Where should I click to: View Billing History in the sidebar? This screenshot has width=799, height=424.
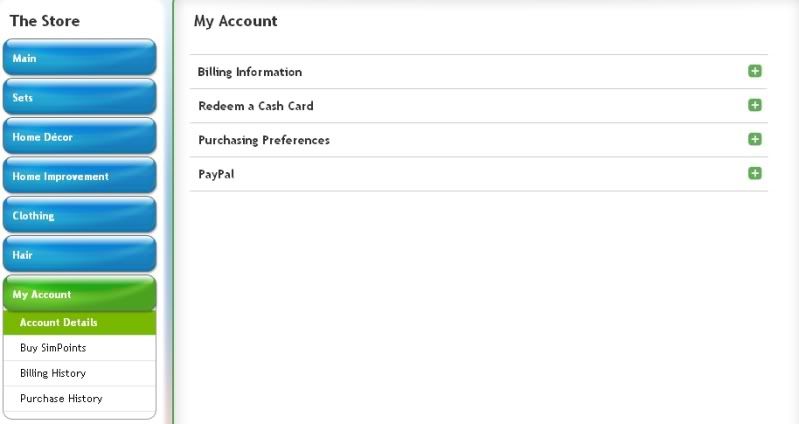pos(53,373)
